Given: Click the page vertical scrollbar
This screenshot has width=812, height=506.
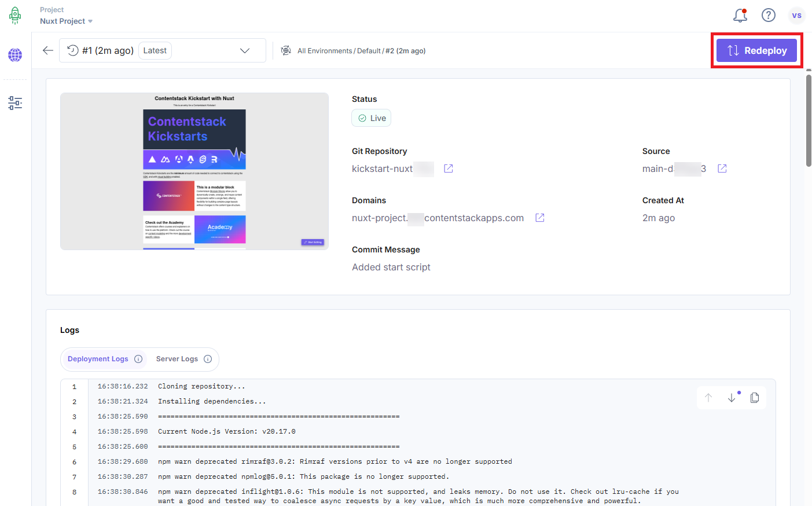Looking at the screenshot, I should (809, 120).
